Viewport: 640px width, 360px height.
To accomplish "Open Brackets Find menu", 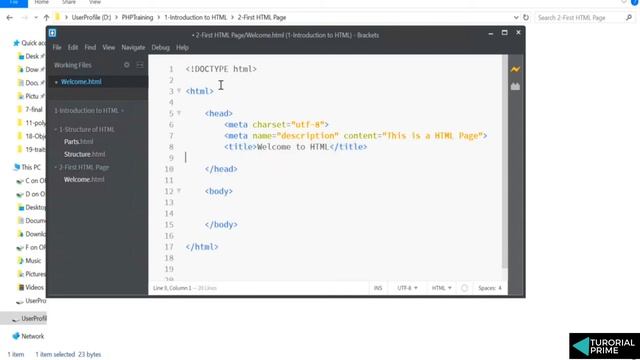I will coord(90,47).
